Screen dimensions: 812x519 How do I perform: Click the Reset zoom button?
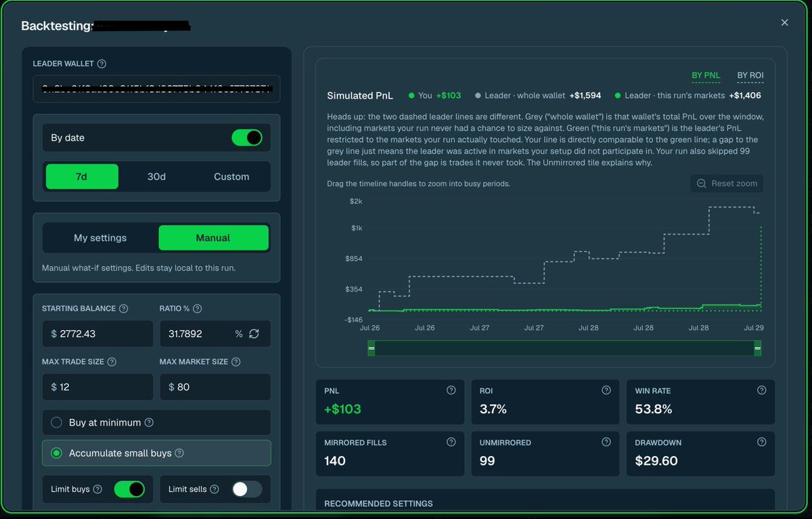pos(727,183)
